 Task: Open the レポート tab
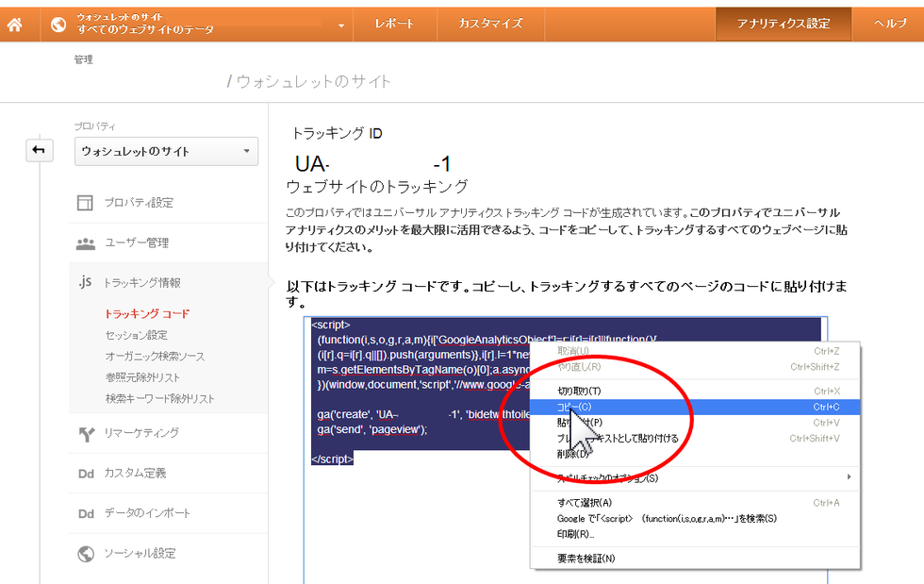394,24
